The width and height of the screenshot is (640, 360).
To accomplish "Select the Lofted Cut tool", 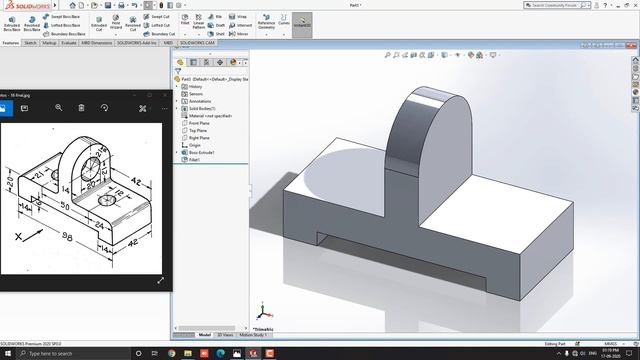I will (156, 25).
